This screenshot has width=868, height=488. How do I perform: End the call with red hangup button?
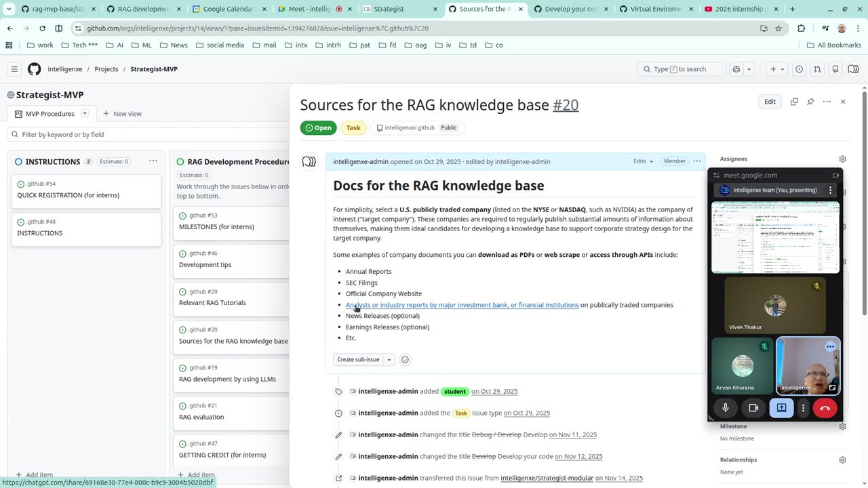(825, 408)
